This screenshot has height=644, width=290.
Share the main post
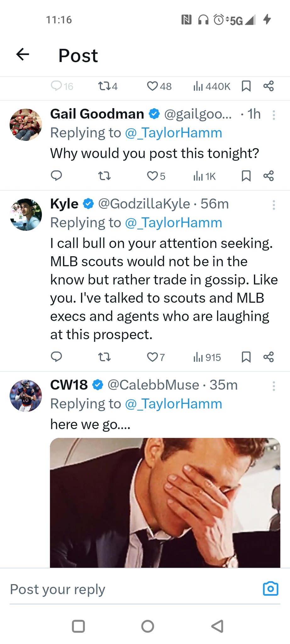point(269,86)
